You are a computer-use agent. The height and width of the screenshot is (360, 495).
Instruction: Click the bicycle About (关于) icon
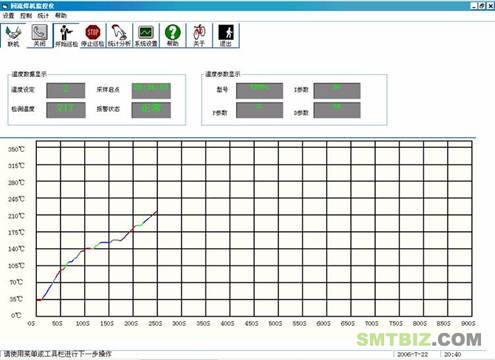(199, 35)
